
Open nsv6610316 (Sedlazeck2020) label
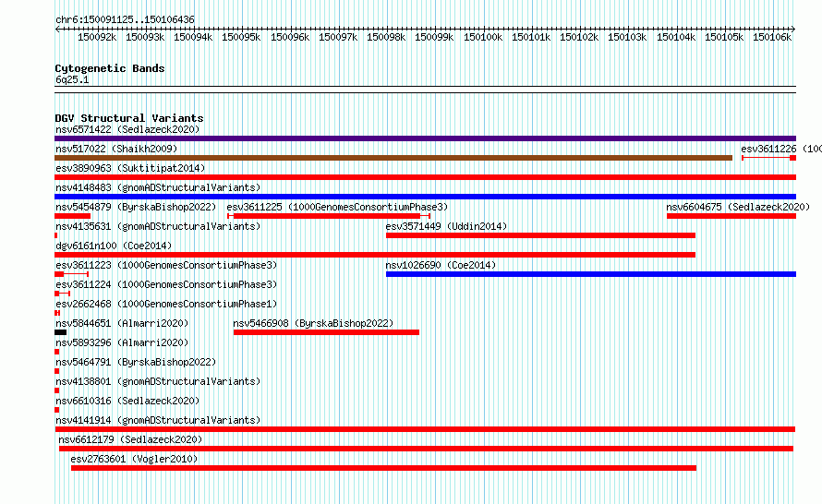(x=127, y=401)
